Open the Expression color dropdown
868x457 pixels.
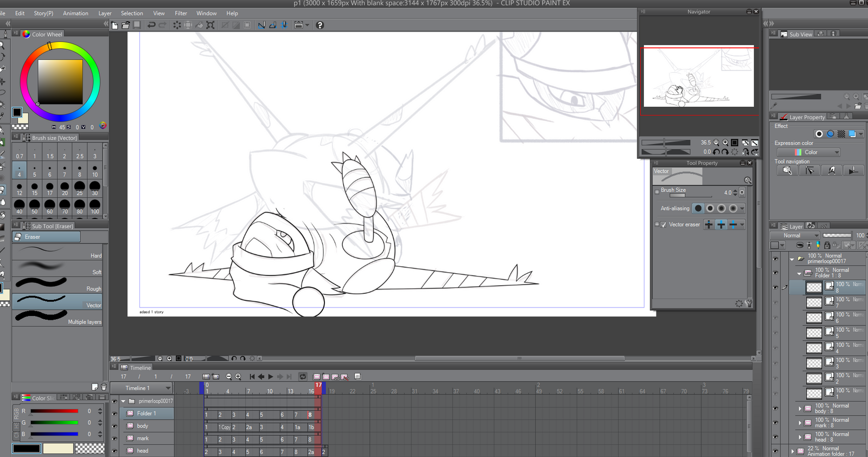817,152
